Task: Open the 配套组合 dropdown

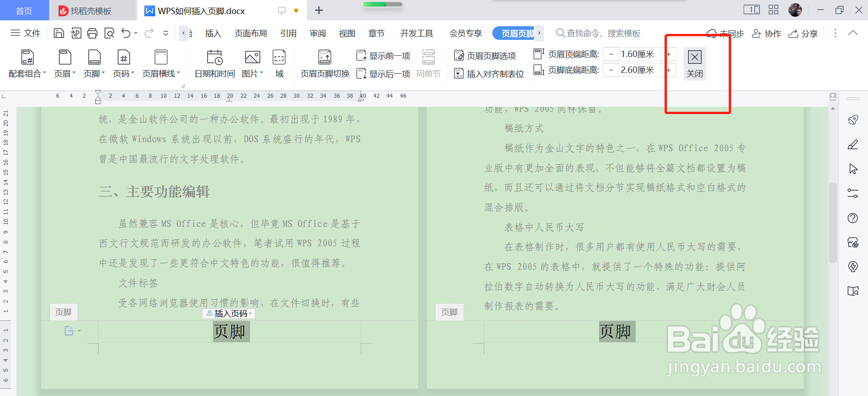Action: click(x=28, y=64)
